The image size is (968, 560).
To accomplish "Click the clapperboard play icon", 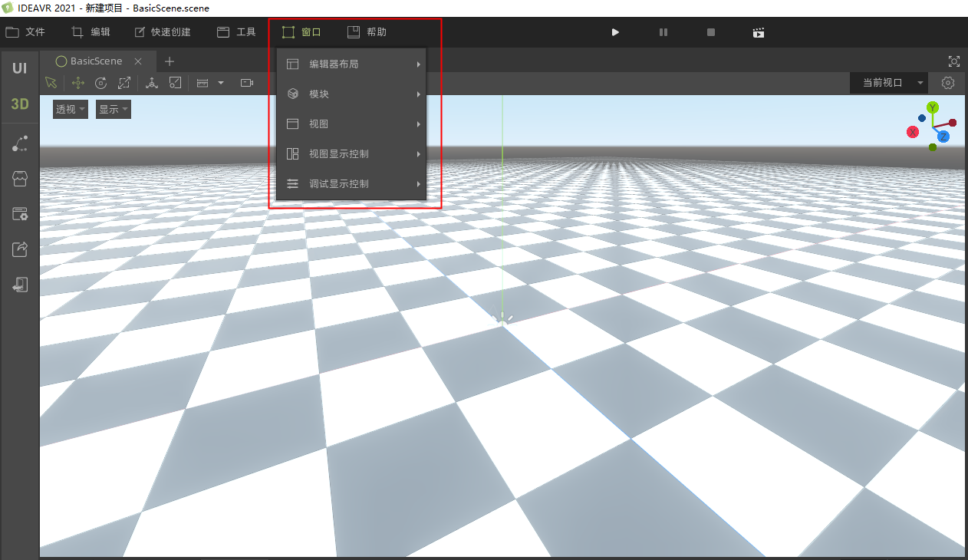I will pyautogui.click(x=759, y=32).
